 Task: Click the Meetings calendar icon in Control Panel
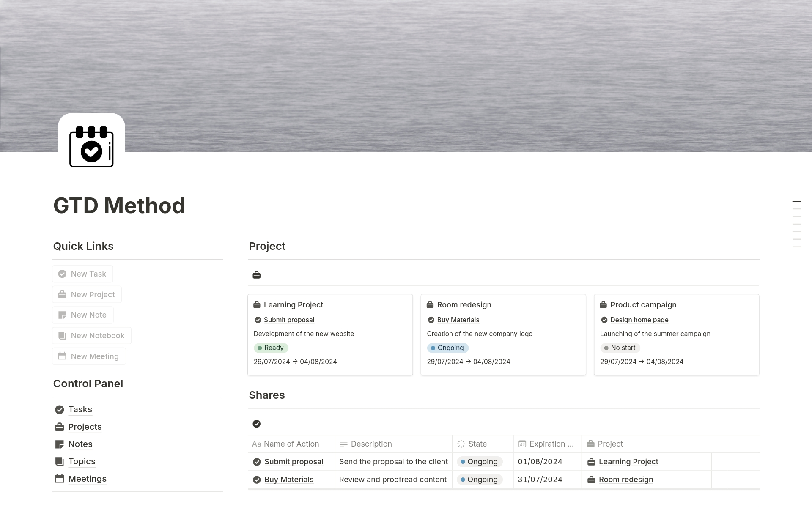click(x=60, y=479)
